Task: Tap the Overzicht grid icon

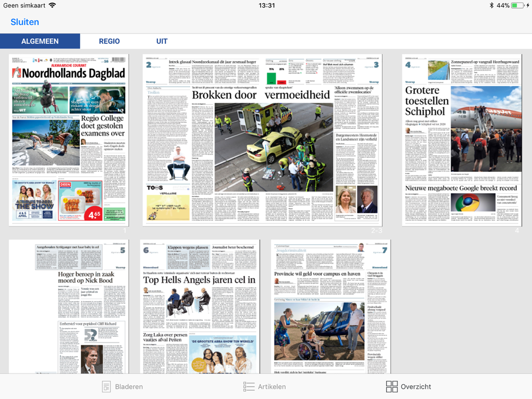Action: click(392, 386)
